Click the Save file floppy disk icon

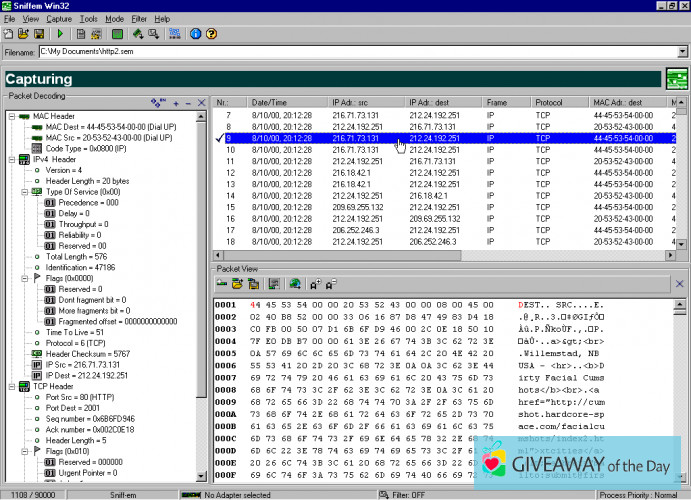(37, 33)
